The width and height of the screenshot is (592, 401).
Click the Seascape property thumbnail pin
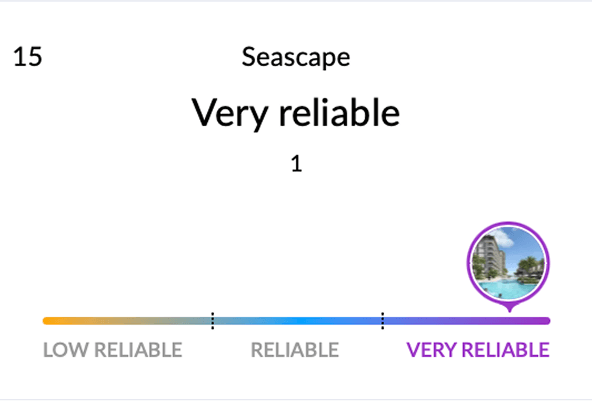[508, 266]
